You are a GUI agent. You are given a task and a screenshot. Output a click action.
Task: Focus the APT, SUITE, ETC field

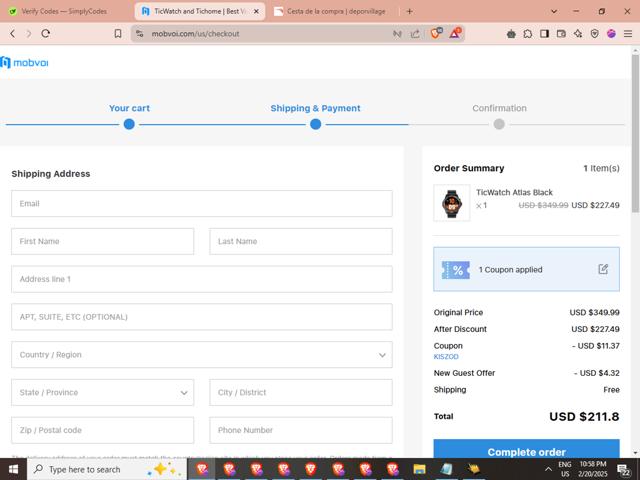point(202,317)
